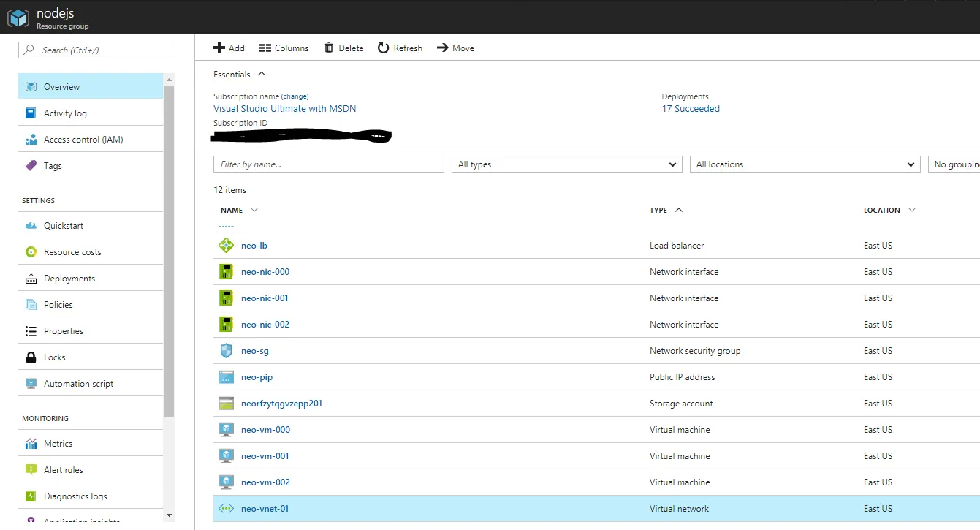The width and height of the screenshot is (980, 530).
Task: Click the neo-pip public IP icon
Action: [226, 377]
